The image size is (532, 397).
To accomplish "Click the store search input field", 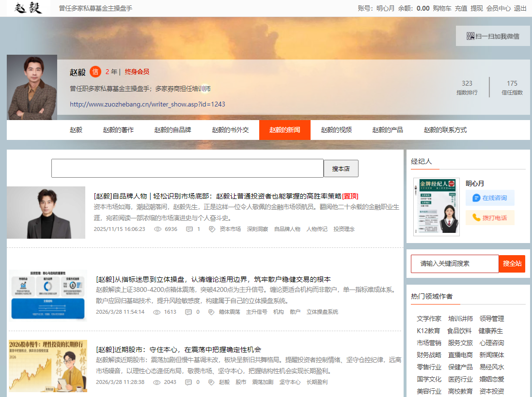I will [188, 168].
